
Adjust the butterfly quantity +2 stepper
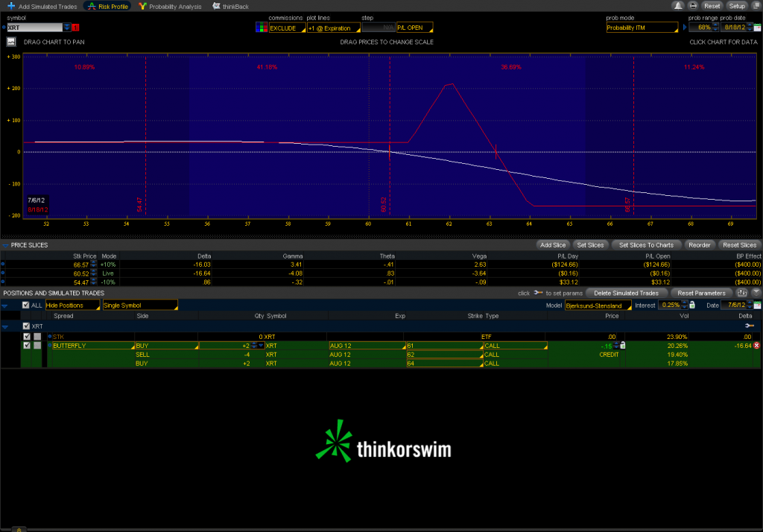pos(254,346)
